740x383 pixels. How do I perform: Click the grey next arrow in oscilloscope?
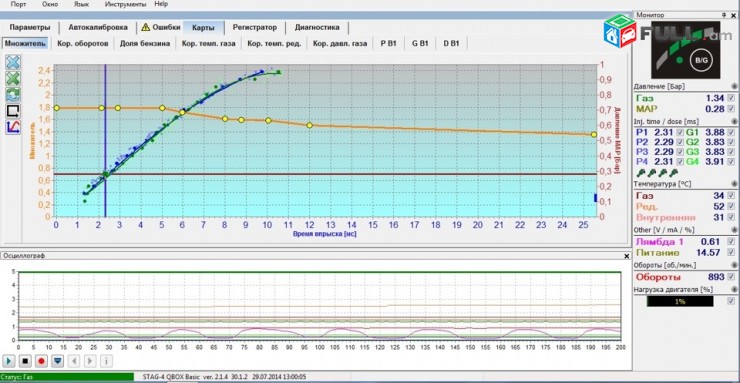[90, 361]
